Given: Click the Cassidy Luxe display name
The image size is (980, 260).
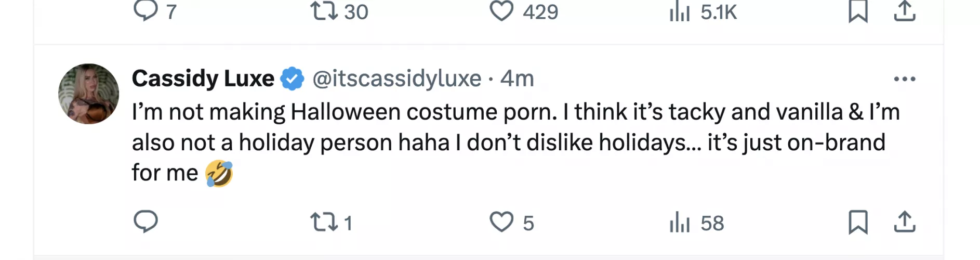Looking at the screenshot, I should (x=203, y=79).
